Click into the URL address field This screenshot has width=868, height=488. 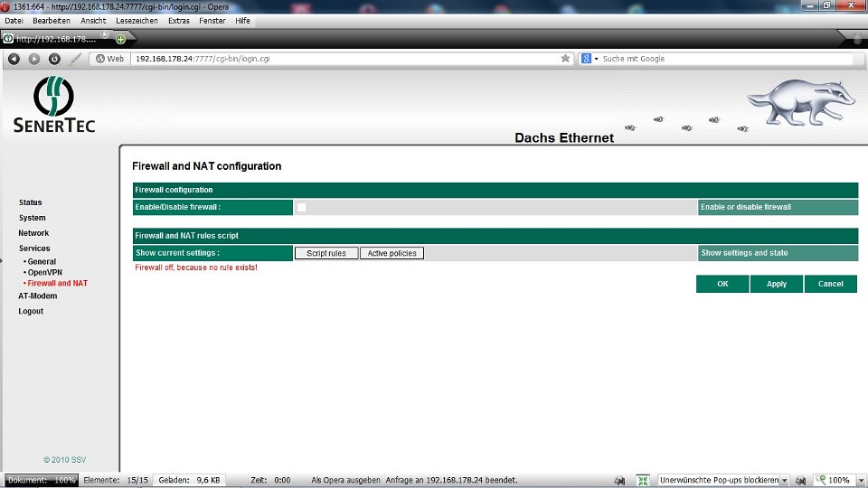(344, 59)
